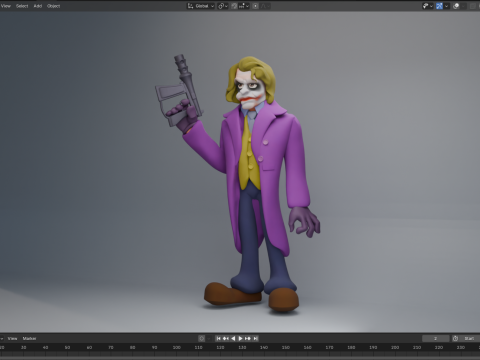Click frame 100 on timeline ruler

pos(177,347)
